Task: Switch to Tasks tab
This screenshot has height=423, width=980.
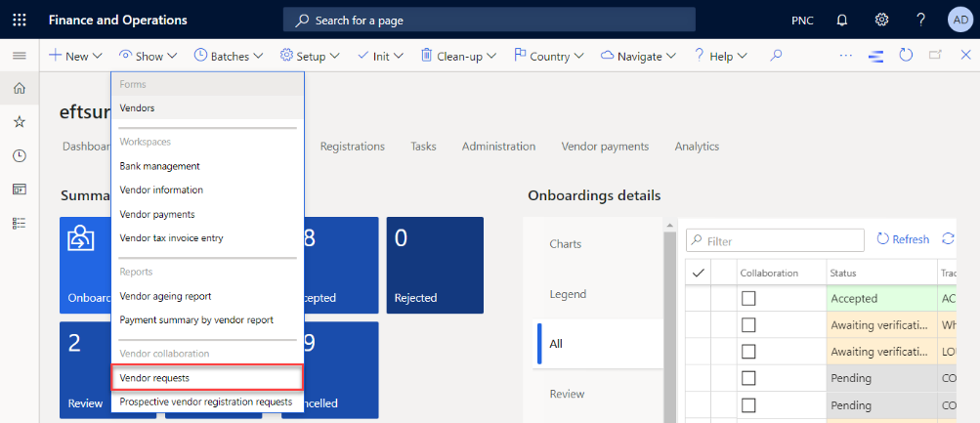Action: (423, 147)
